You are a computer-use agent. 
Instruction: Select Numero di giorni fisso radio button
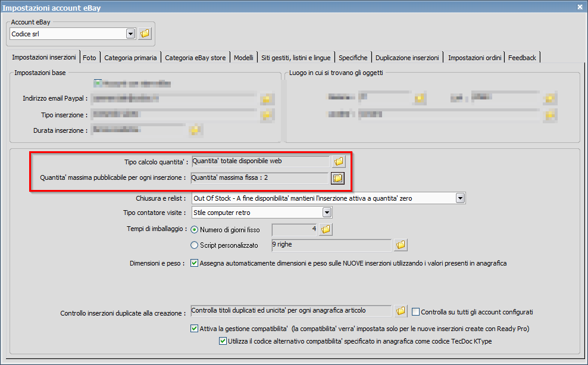pos(194,230)
